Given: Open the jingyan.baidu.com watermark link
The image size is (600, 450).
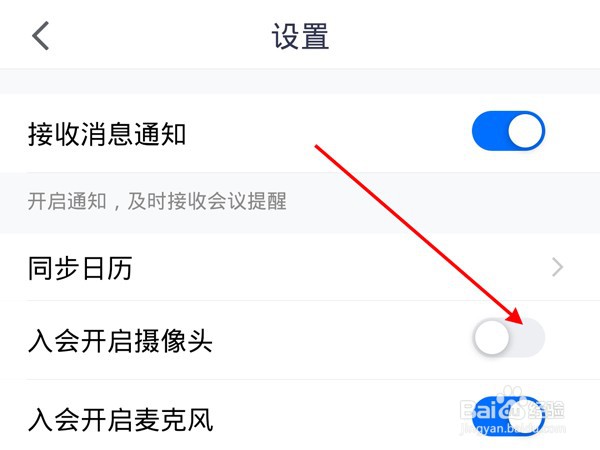Looking at the screenshot, I should coord(513,429).
